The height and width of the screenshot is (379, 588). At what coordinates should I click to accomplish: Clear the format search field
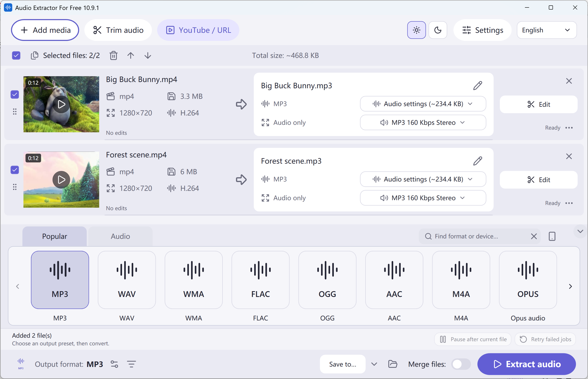(x=534, y=236)
